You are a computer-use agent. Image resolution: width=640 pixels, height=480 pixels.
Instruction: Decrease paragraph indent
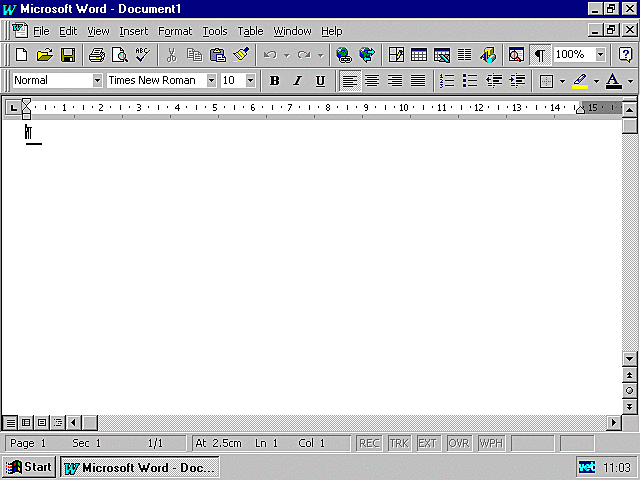click(494, 81)
